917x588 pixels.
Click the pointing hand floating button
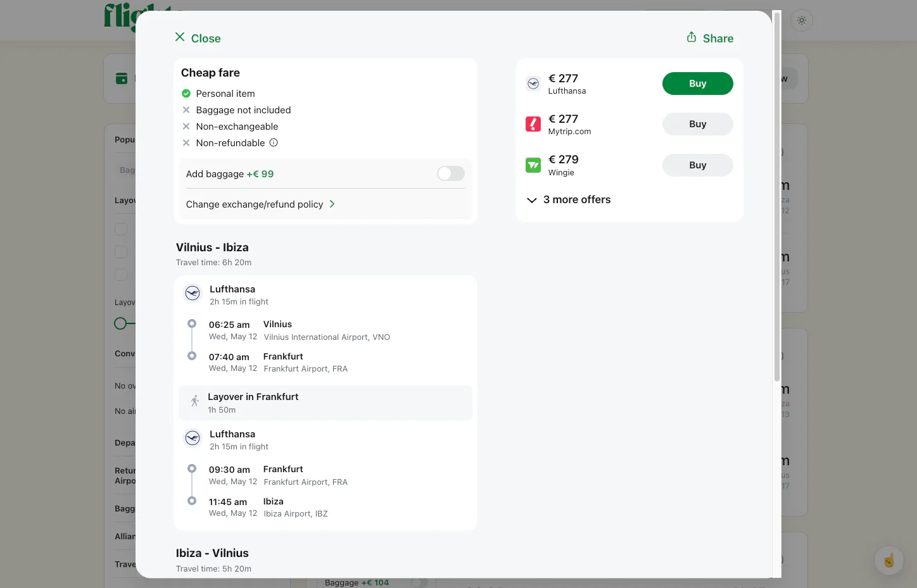point(889,560)
